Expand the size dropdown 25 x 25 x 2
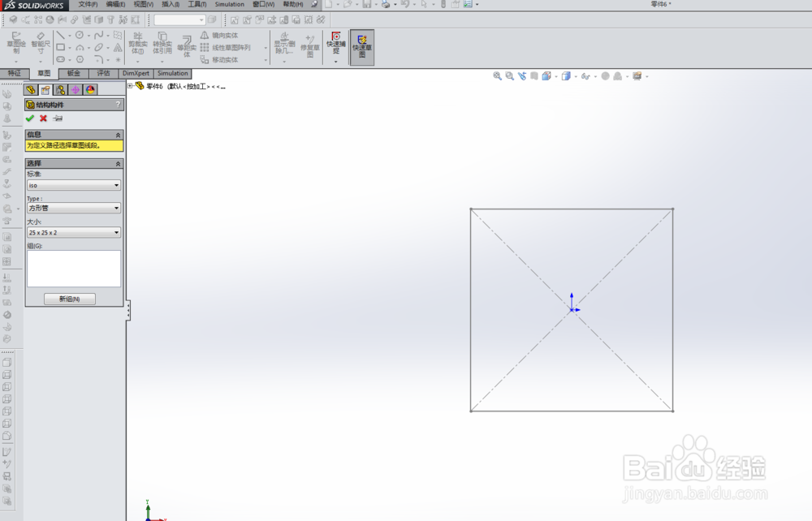The width and height of the screenshot is (812, 521). tap(73, 231)
